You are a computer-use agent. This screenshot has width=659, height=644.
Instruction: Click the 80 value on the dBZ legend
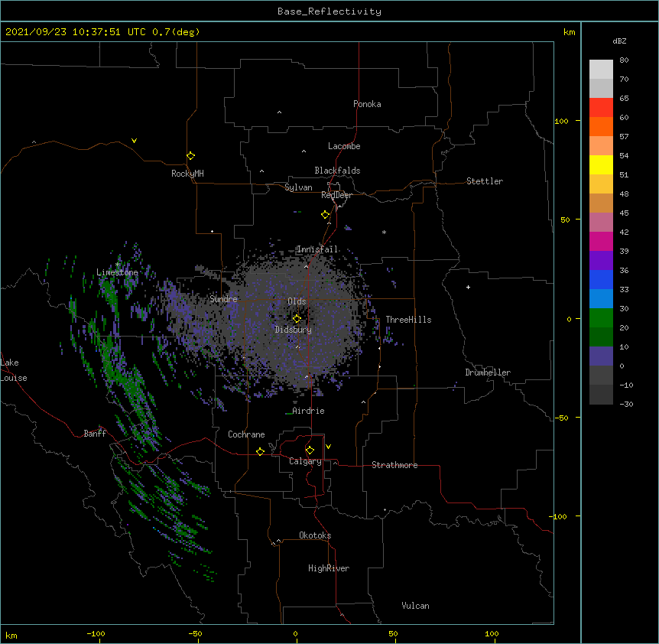click(624, 60)
